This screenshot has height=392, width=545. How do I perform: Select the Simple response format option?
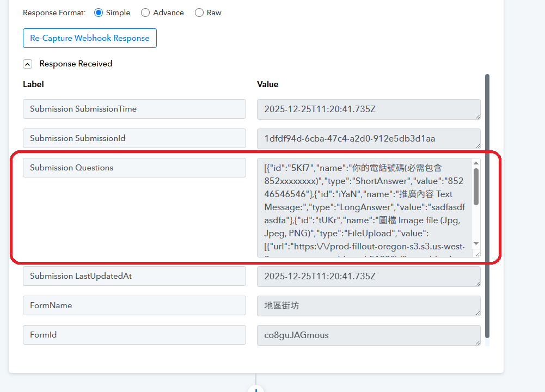coord(99,13)
